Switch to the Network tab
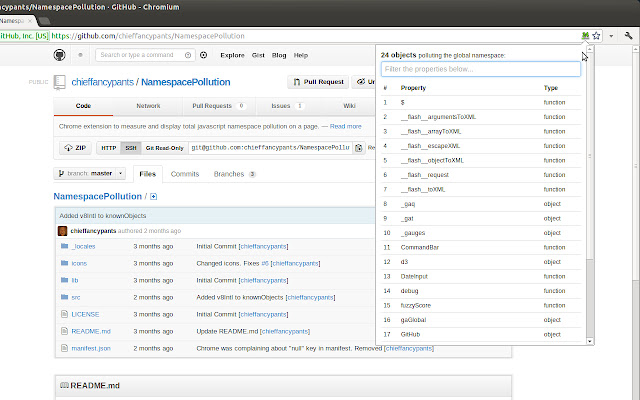This screenshot has height=400, width=640. 148,106
